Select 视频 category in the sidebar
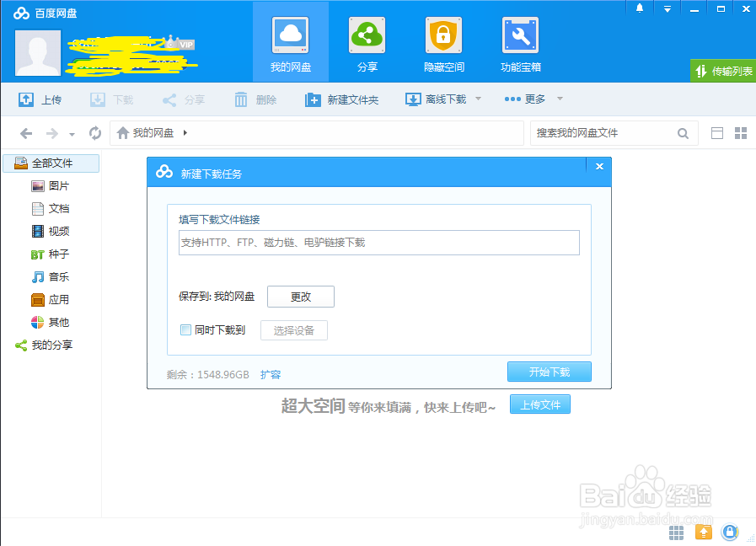This screenshot has width=756, height=546. pyautogui.click(x=50, y=231)
